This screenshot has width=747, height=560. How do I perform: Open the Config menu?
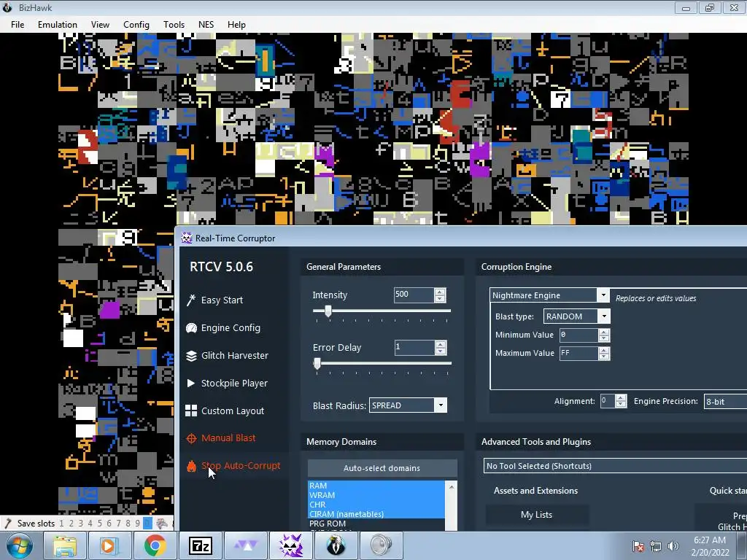coord(136,25)
